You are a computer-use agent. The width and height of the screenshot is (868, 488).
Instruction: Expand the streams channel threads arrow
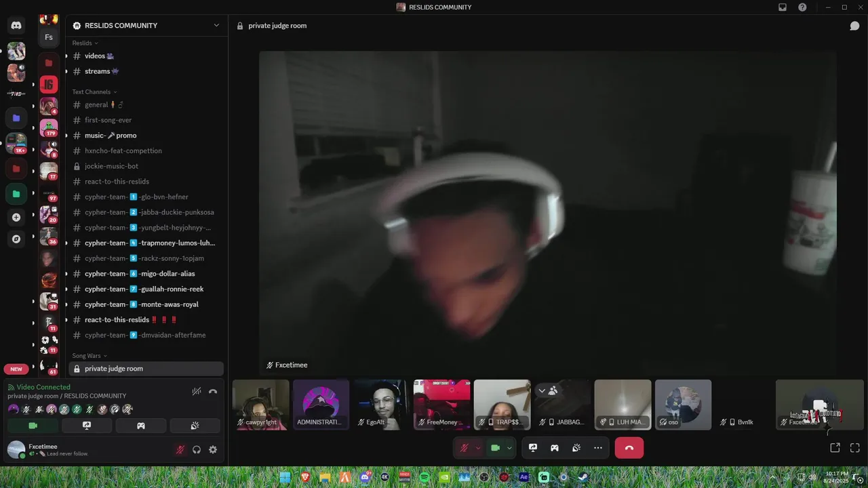pyautogui.click(x=66, y=71)
